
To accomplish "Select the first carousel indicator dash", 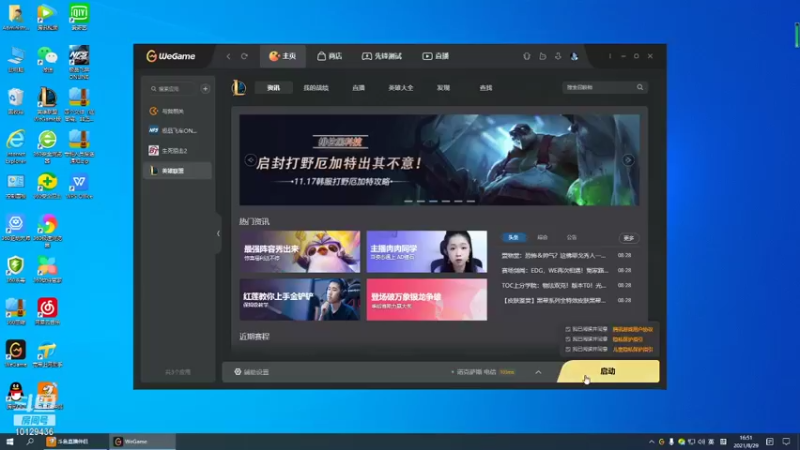I will coord(408,201).
